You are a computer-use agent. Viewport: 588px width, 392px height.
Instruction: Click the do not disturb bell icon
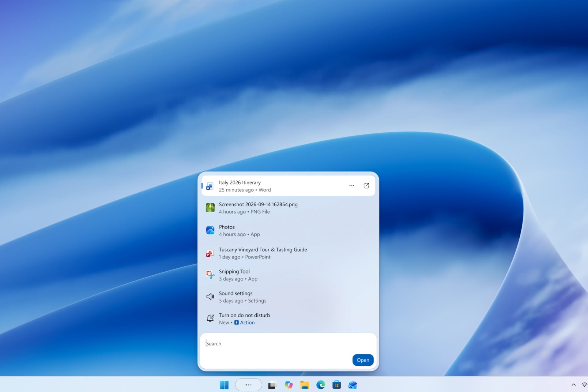click(210, 318)
